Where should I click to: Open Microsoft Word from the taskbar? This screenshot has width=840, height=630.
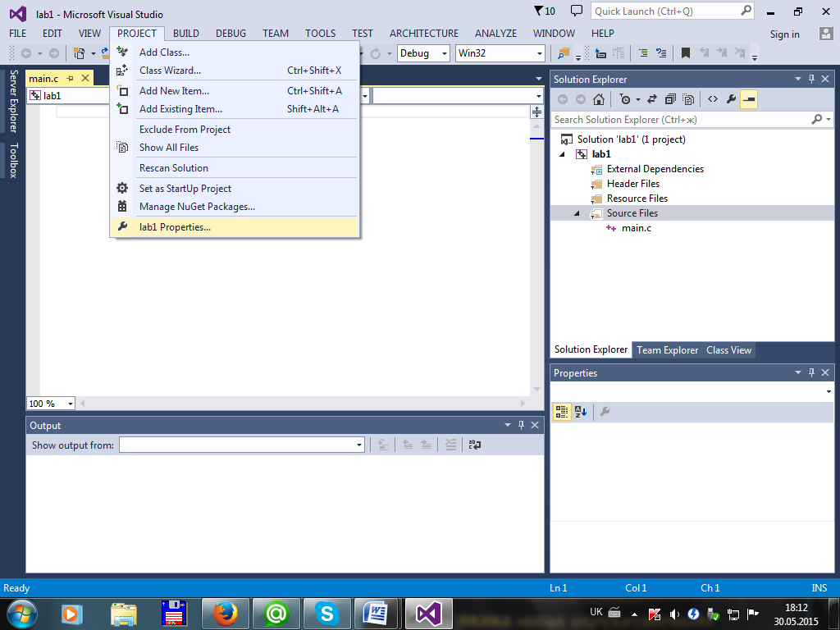tap(377, 614)
